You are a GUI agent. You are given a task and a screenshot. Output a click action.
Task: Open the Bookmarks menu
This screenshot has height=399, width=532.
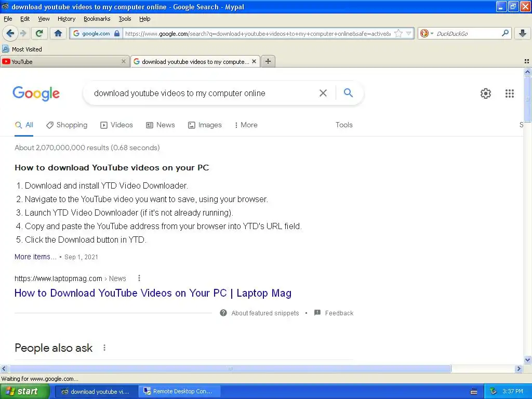click(x=97, y=19)
